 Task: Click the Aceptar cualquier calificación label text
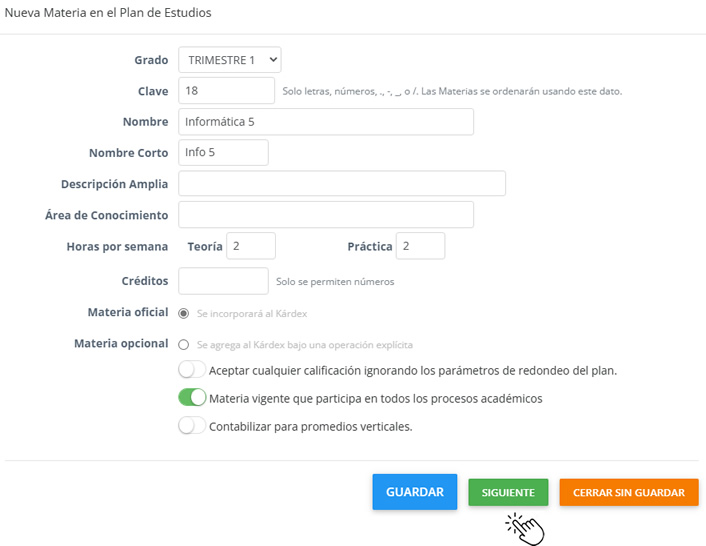(412, 370)
